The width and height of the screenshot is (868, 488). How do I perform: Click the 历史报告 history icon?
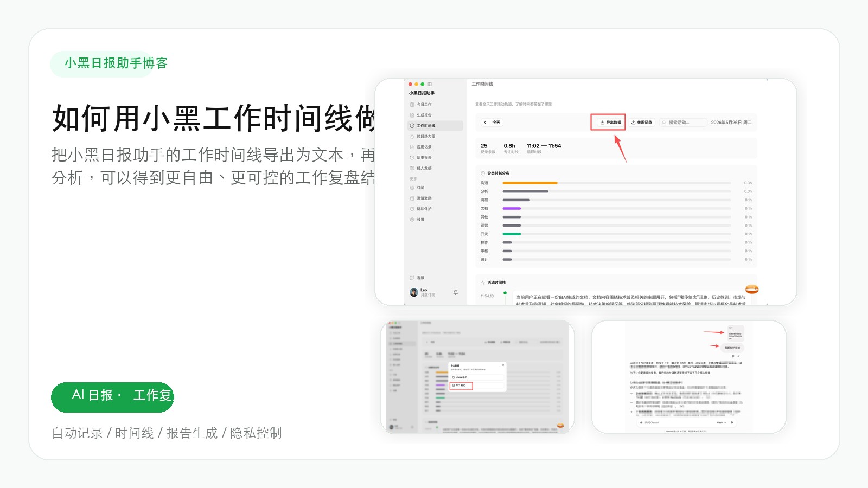click(412, 158)
